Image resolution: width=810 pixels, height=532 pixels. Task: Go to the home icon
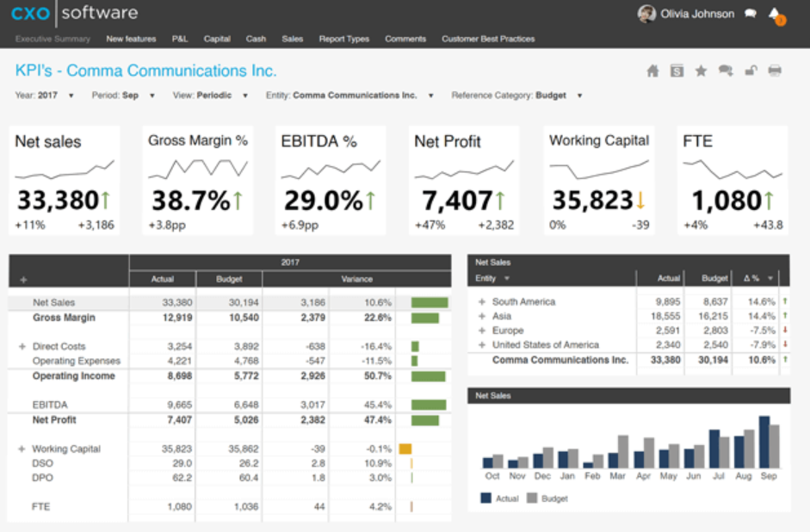(652, 71)
